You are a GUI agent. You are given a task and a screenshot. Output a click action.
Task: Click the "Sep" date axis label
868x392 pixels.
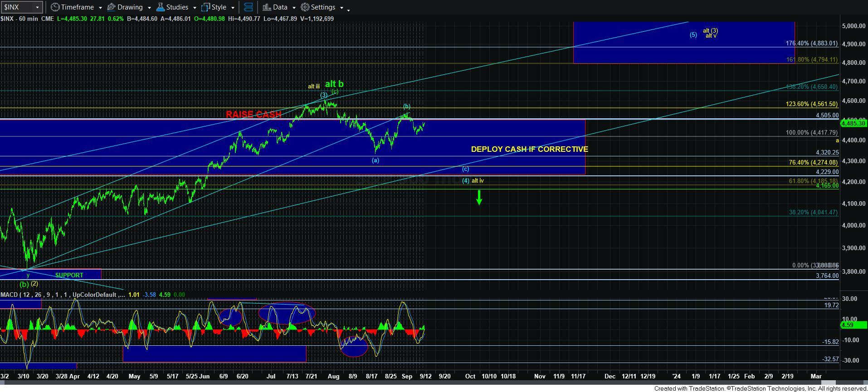(407, 376)
